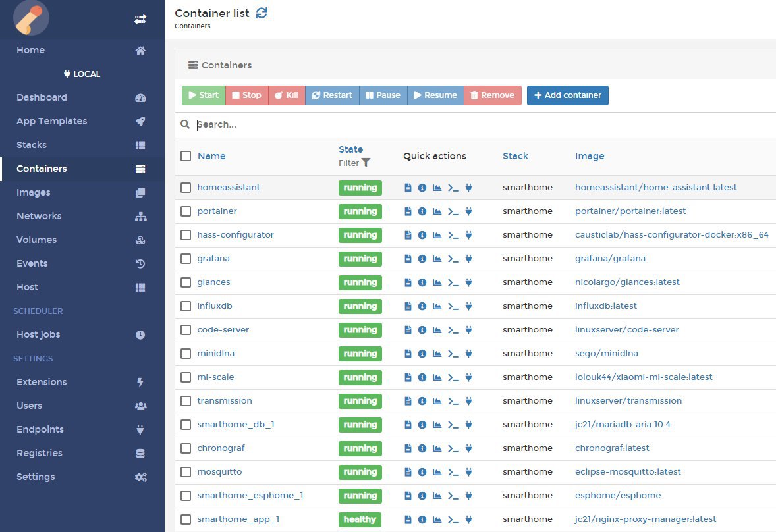
Task: Click the Kill button
Action: (287, 95)
